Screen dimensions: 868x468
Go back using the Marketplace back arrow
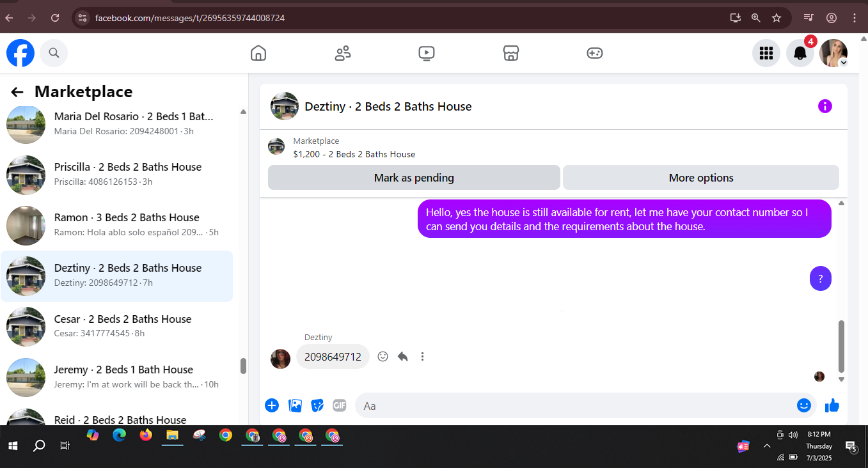[17, 92]
